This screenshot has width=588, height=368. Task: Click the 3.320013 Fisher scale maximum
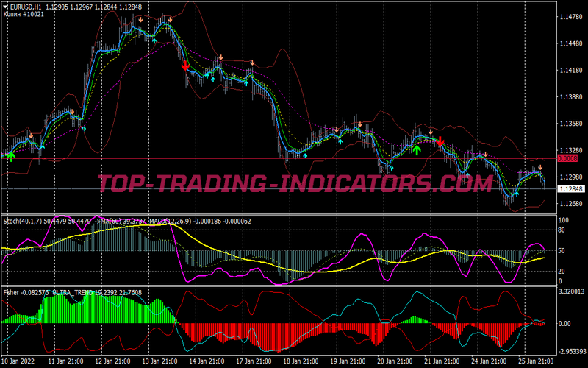572,291
